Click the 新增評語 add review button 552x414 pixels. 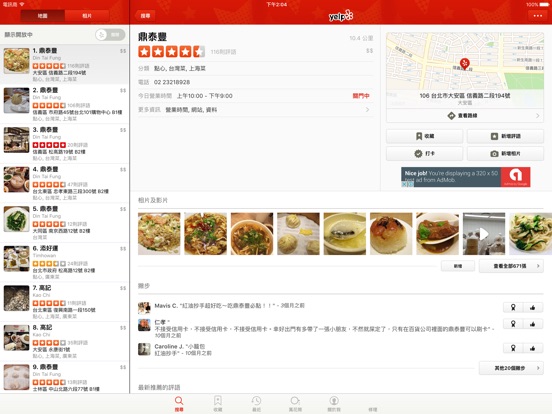pyautogui.click(x=505, y=136)
